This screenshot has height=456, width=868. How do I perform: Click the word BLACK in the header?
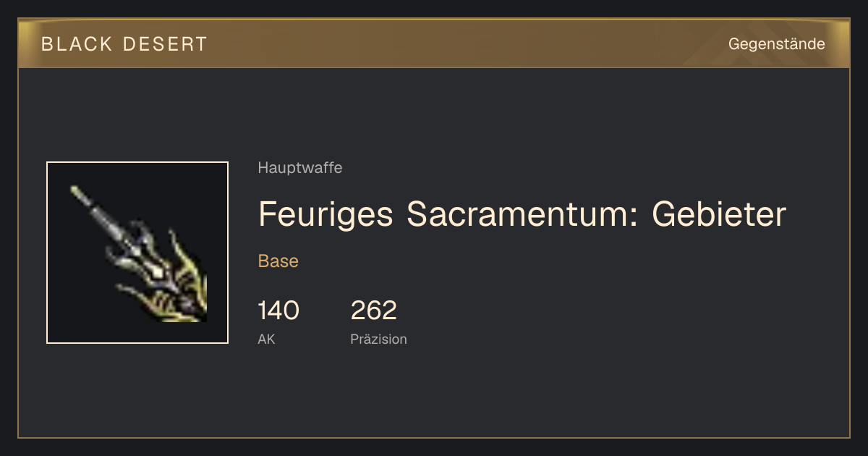tap(77, 44)
